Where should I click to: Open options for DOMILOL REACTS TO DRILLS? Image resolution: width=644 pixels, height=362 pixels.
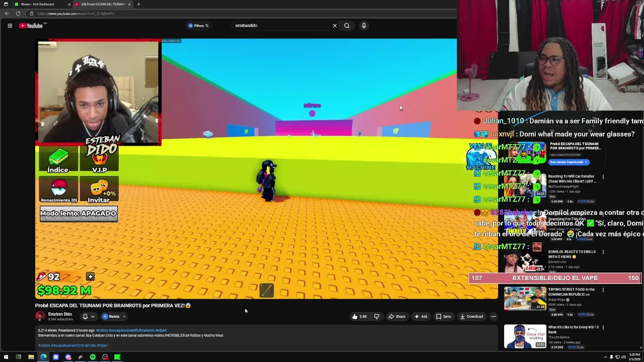(x=603, y=252)
